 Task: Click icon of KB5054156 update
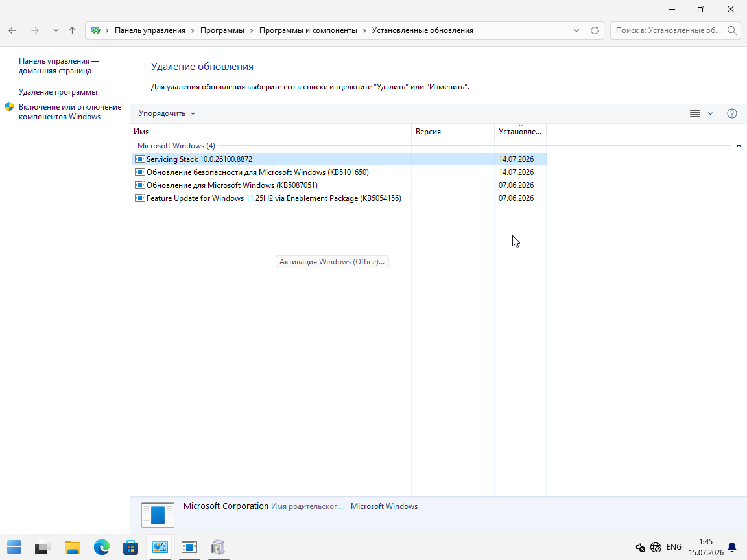[140, 198]
